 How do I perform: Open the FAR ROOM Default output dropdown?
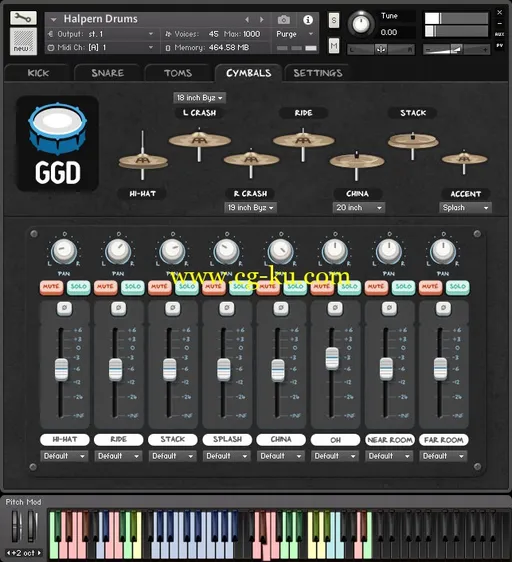443,456
